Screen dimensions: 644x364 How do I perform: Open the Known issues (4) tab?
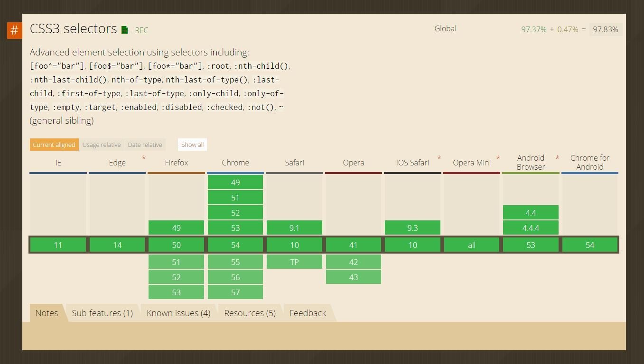pyautogui.click(x=178, y=313)
